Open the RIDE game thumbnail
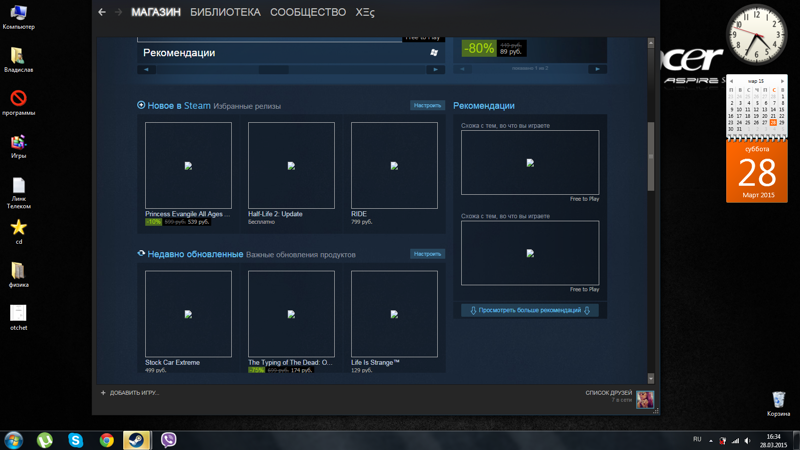The height and width of the screenshot is (450, 800). point(394,165)
